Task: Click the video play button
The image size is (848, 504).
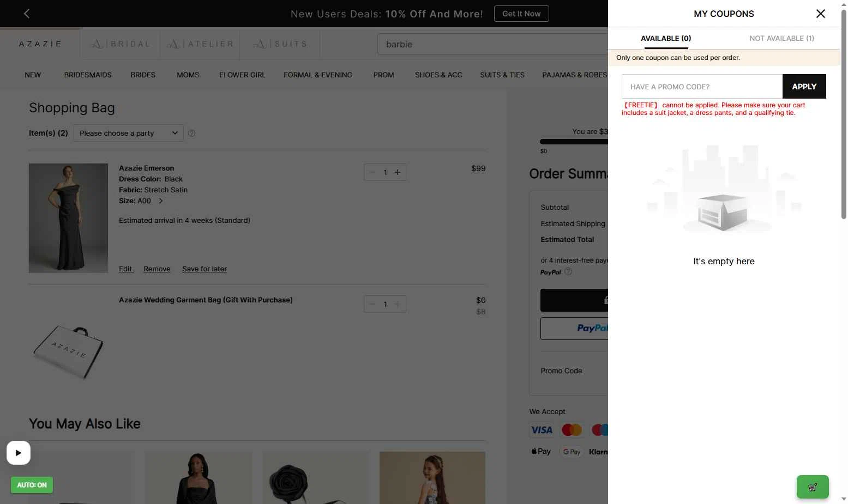Action: point(19,453)
